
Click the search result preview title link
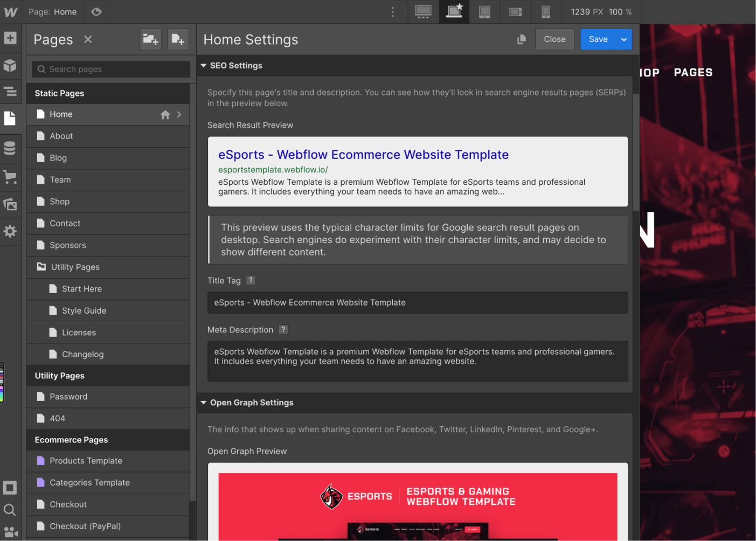(363, 155)
